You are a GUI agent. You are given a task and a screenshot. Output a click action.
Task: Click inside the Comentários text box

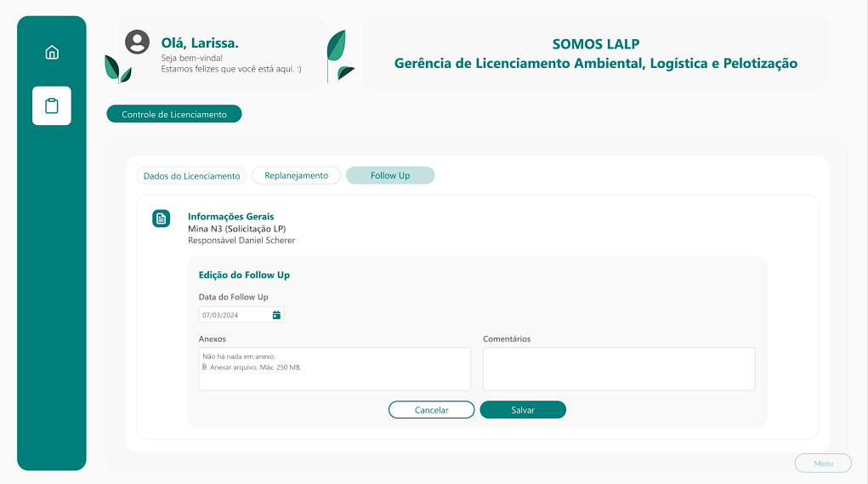(x=619, y=369)
